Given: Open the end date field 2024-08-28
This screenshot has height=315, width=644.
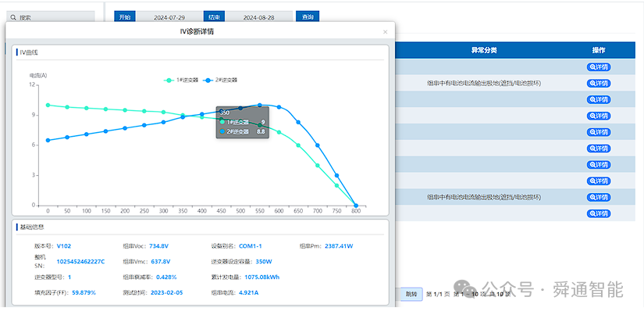Looking at the screenshot, I should click(x=258, y=18).
